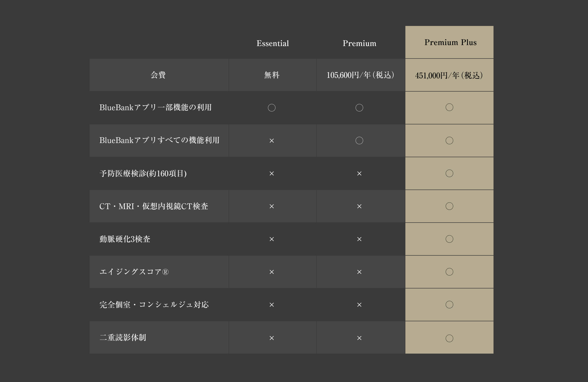
Task: Click Premium cross for エイジングスコア
Action: pos(359,272)
